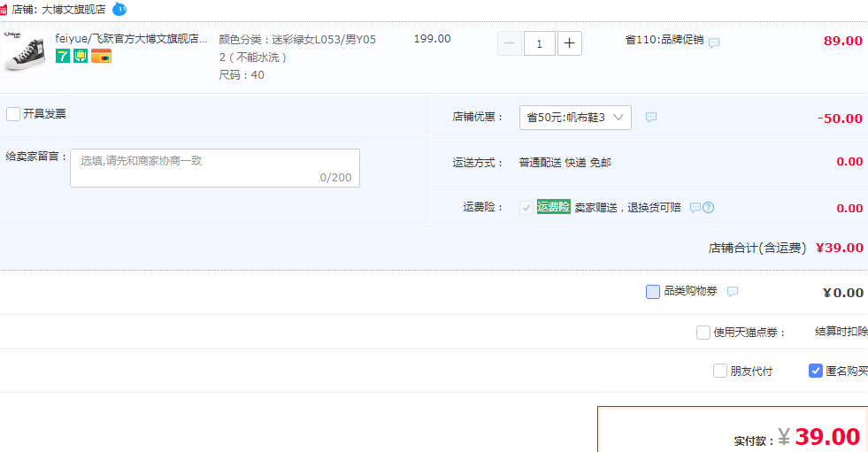The width and height of the screenshot is (868, 452).
Task: Click comment icon next to 品类购物券
Action: tap(733, 292)
